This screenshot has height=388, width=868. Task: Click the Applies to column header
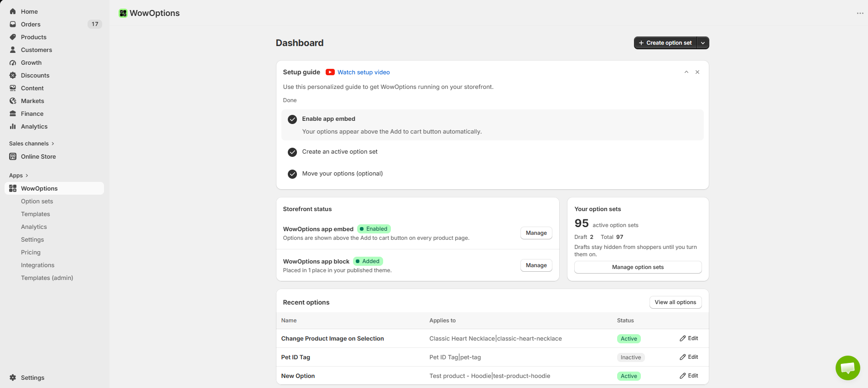pyautogui.click(x=442, y=321)
